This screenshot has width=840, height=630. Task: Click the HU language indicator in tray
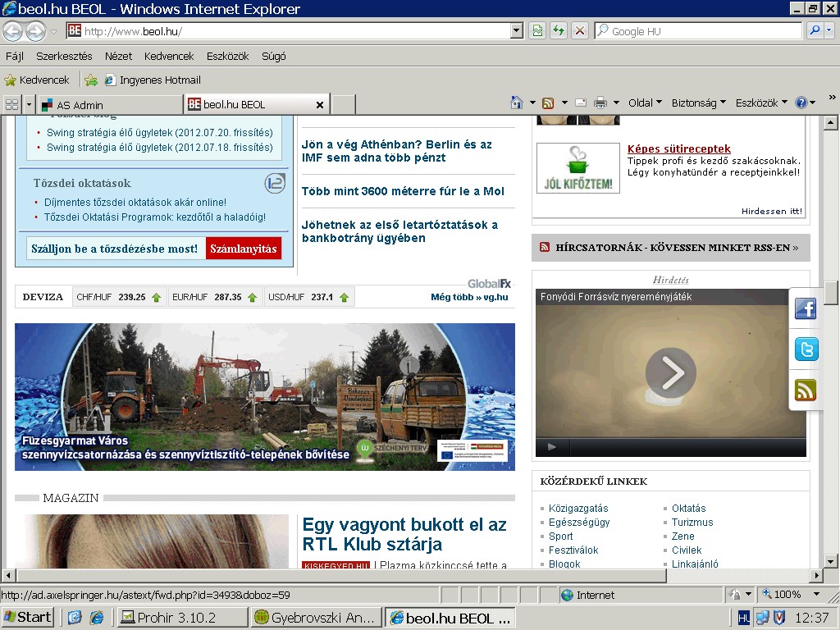click(x=744, y=618)
